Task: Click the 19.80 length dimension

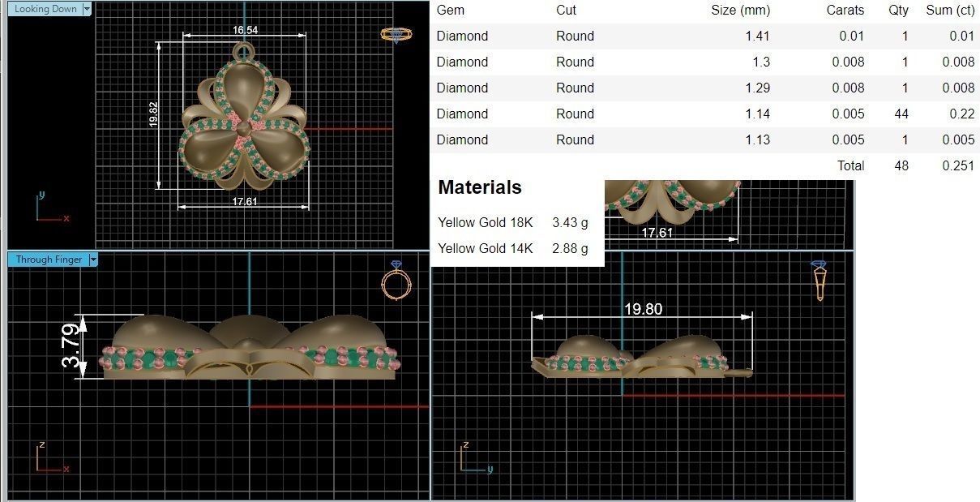Action: (643, 309)
